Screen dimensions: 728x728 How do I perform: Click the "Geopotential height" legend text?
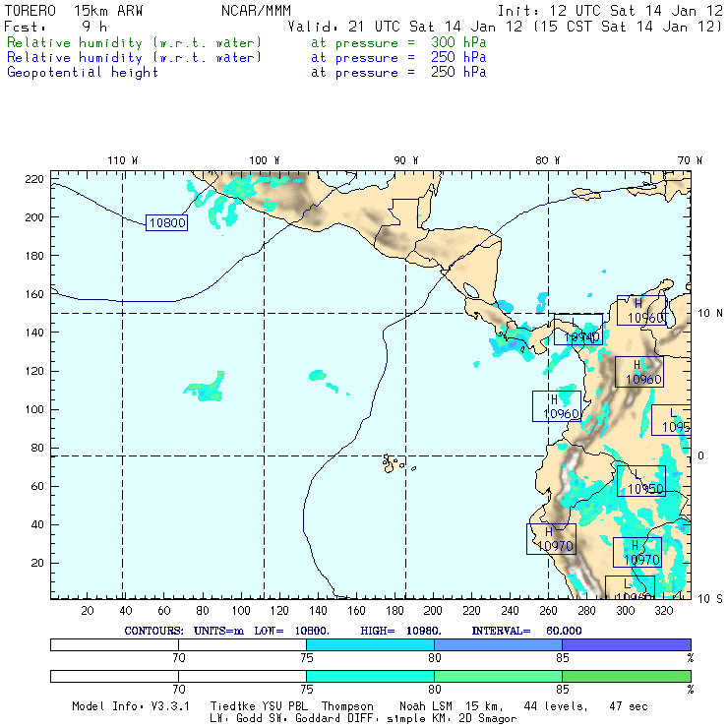[83, 73]
